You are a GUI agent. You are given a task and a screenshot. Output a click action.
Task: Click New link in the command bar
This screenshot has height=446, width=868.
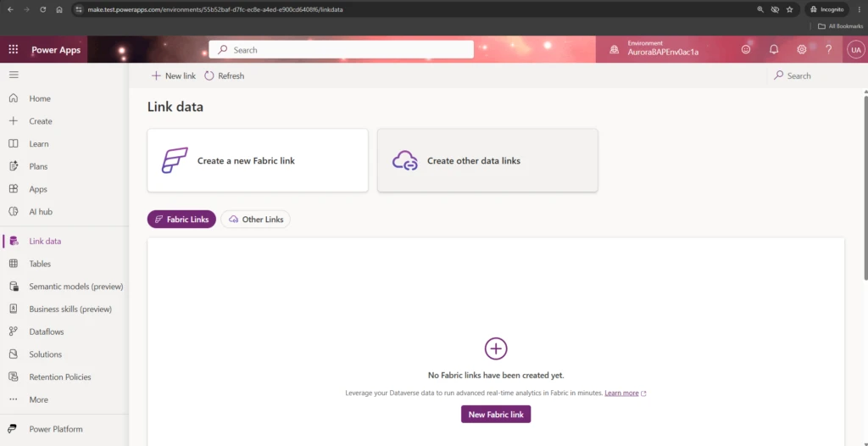click(174, 76)
